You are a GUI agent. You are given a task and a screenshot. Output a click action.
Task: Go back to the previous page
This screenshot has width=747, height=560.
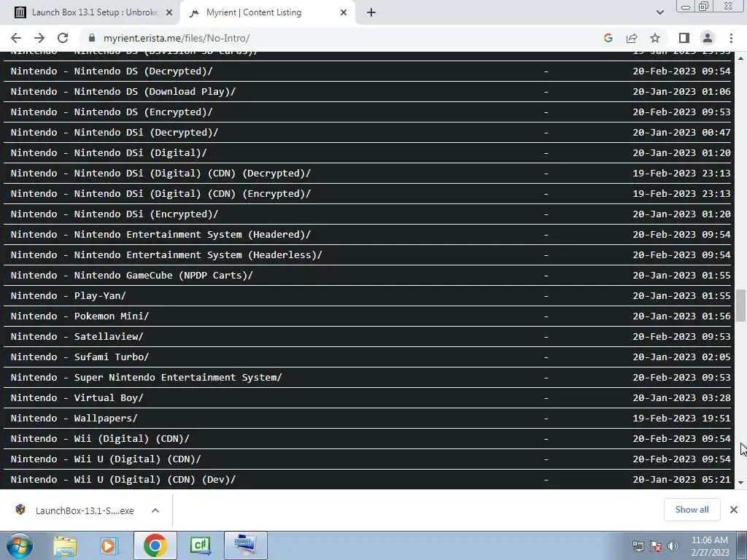tap(16, 38)
